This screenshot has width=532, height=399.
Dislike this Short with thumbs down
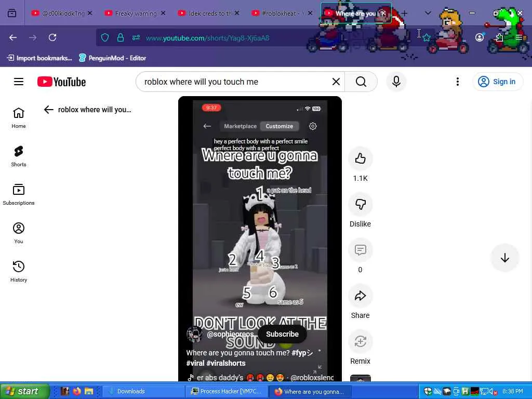(x=361, y=204)
